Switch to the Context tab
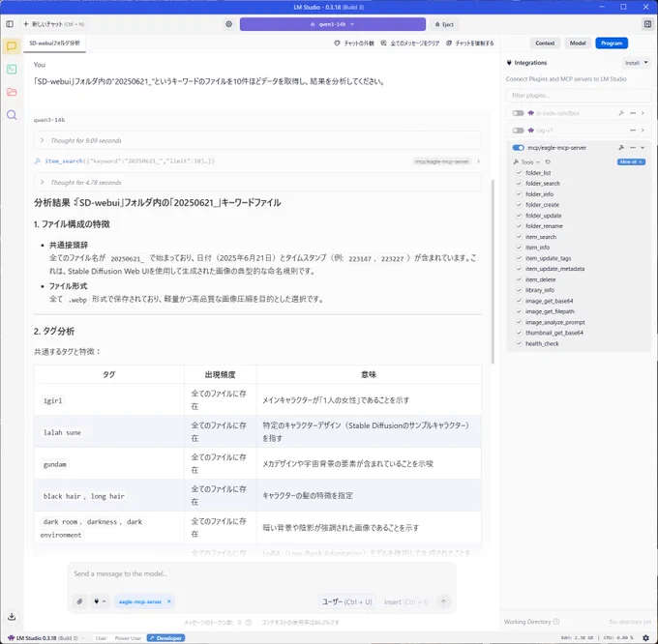 point(545,44)
